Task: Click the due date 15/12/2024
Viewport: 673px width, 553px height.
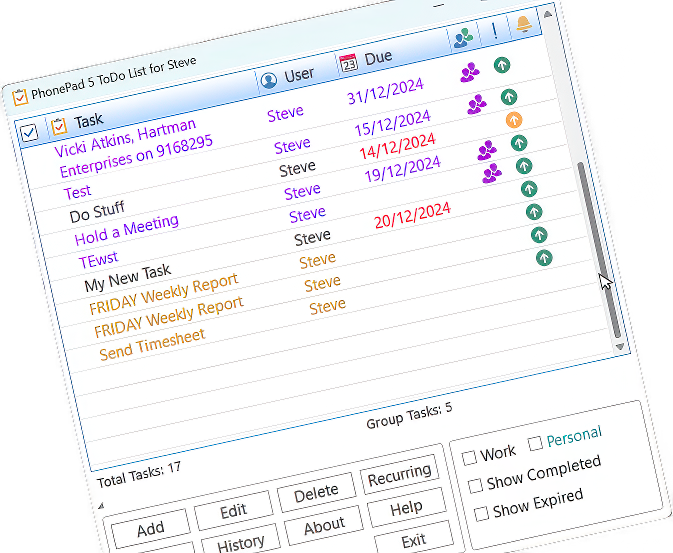Action: pyautogui.click(x=392, y=123)
